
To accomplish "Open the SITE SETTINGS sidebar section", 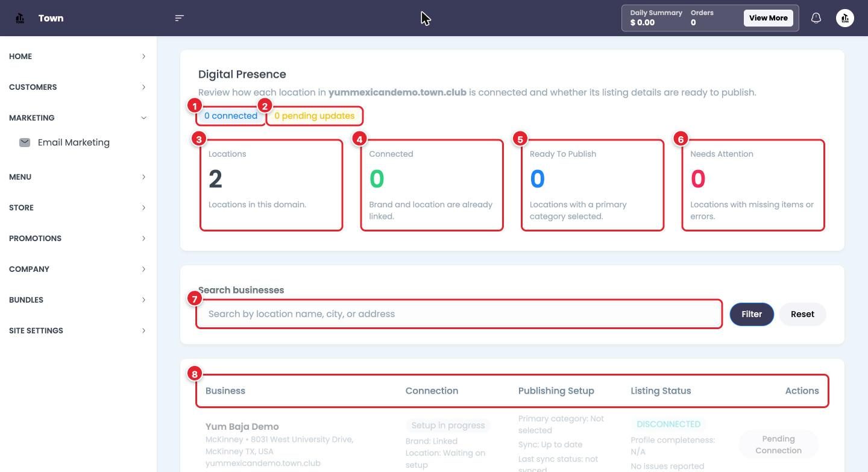I will pos(78,330).
